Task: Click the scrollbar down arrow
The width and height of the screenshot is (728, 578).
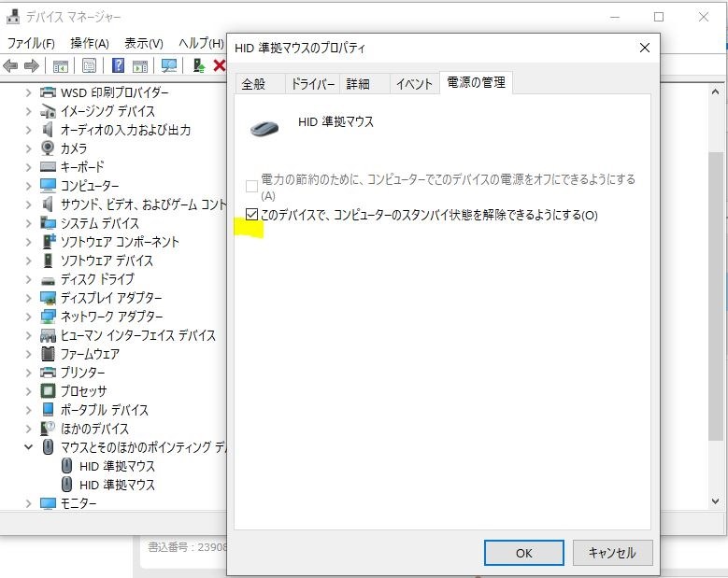Action: pyautogui.click(x=716, y=501)
